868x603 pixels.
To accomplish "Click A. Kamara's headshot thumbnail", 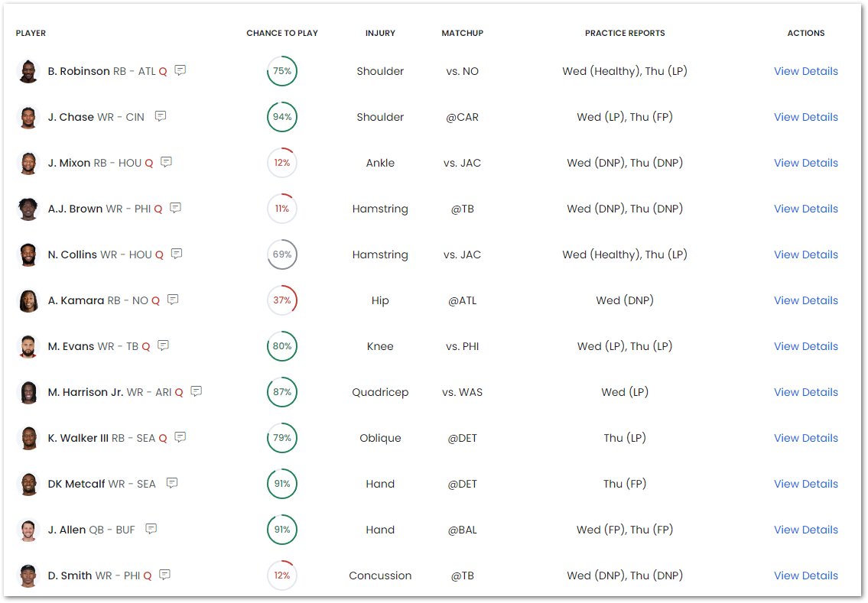I will coord(28,300).
